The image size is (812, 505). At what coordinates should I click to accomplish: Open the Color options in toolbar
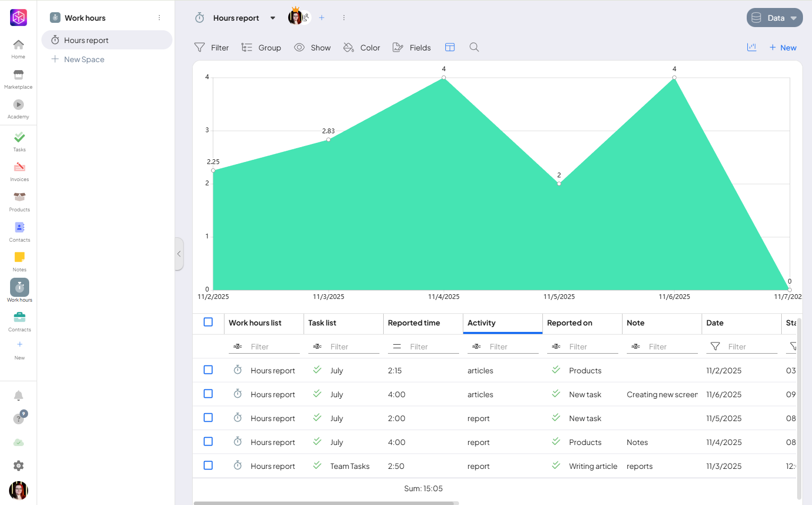pos(362,47)
